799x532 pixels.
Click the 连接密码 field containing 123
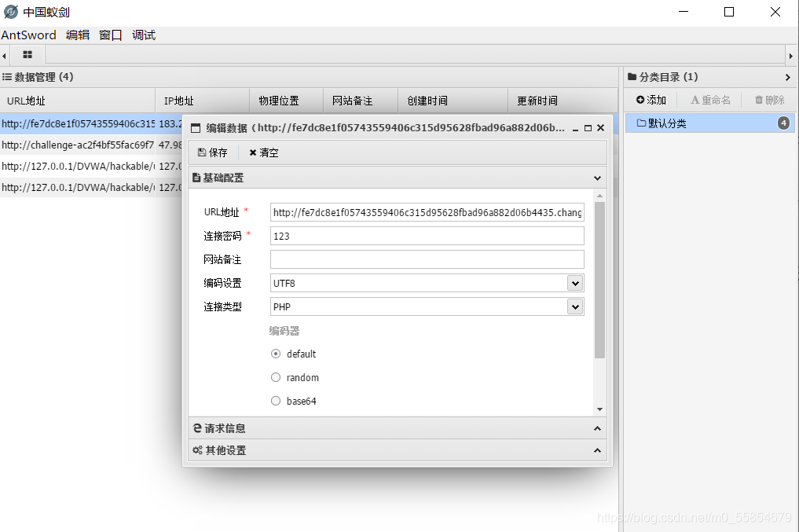(427, 236)
